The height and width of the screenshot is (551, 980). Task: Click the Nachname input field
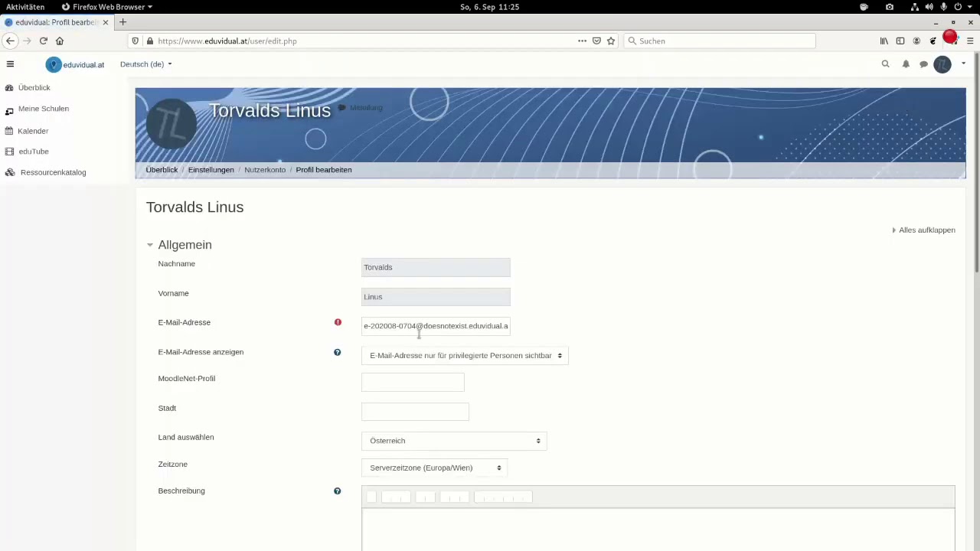(436, 267)
